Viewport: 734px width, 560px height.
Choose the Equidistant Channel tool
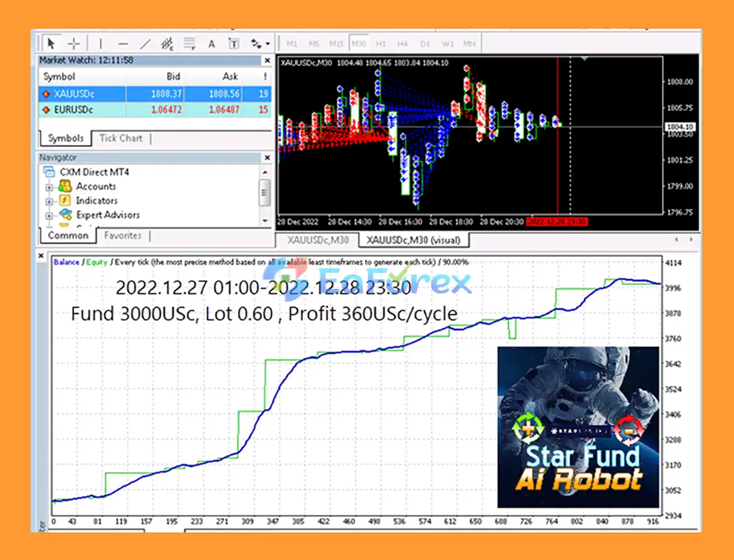[x=167, y=44]
